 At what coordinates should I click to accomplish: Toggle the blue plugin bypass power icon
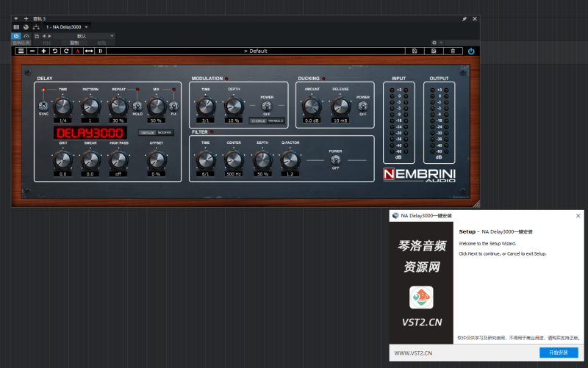point(471,51)
